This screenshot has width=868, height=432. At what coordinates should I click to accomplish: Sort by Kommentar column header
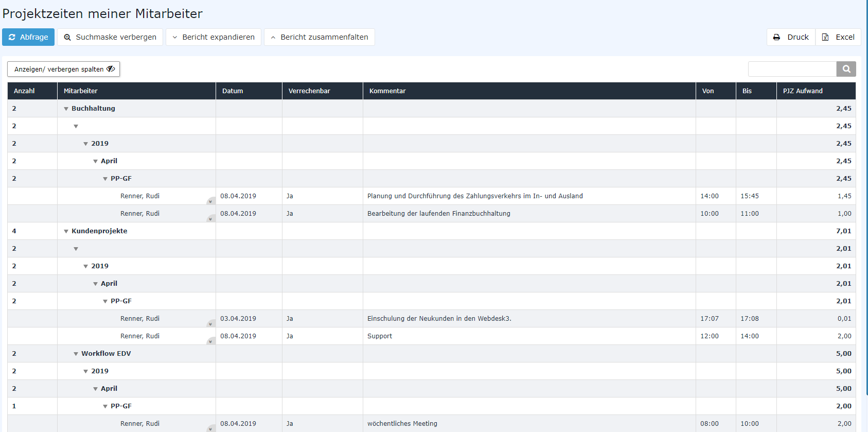point(529,91)
